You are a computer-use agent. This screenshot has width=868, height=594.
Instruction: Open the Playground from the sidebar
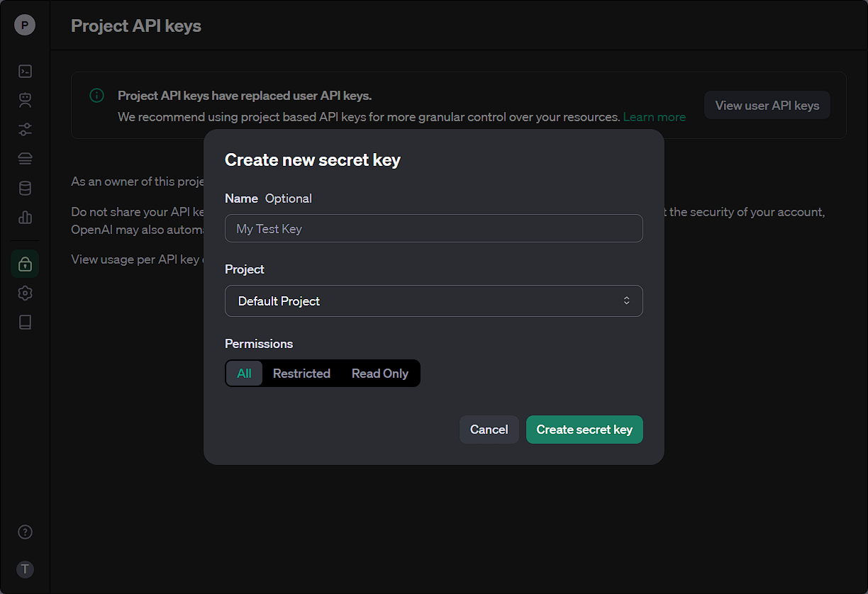pos(25,71)
